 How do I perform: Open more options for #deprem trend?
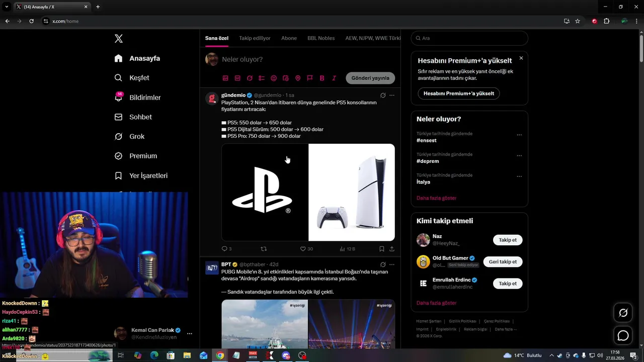pyautogui.click(x=519, y=155)
